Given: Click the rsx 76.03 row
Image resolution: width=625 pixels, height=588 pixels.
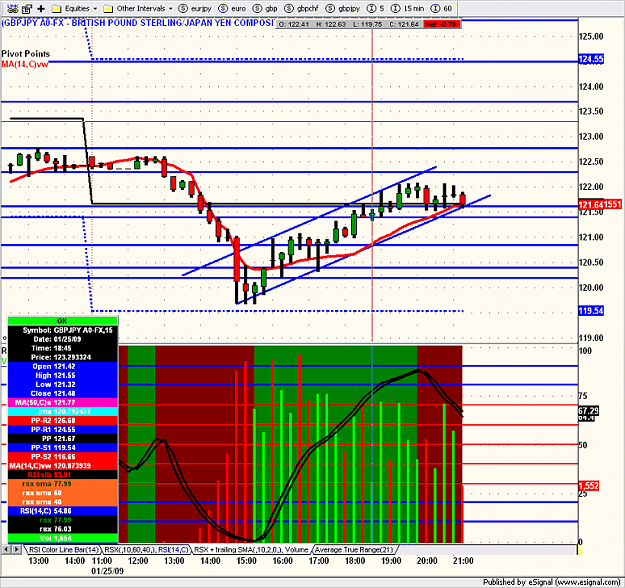Looking at the screenshot, I should point(63,529).
